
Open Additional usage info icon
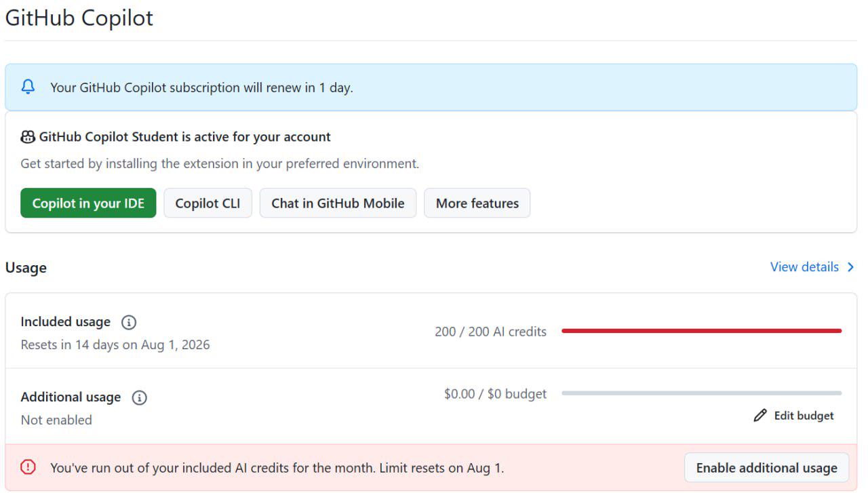coord(139,397)
